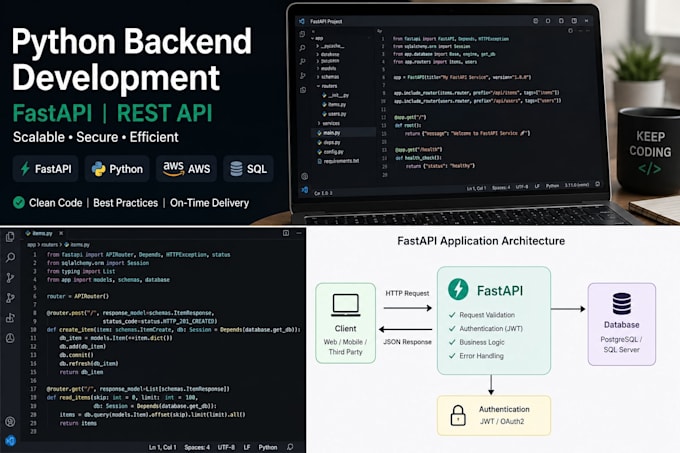Click On-Time Delivery text
Image resolution: width=680 pixels, height=453 pixels.
pos(209,202)
